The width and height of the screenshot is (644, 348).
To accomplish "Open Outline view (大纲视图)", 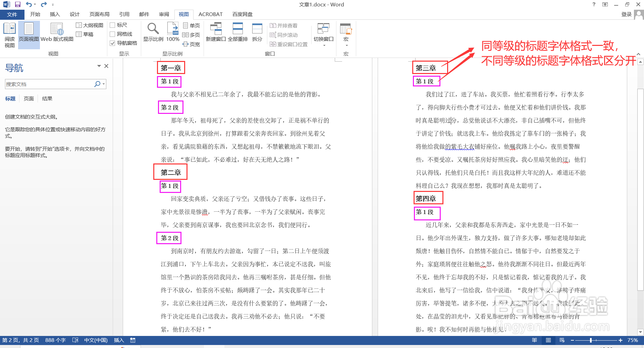I will [90, 25].
